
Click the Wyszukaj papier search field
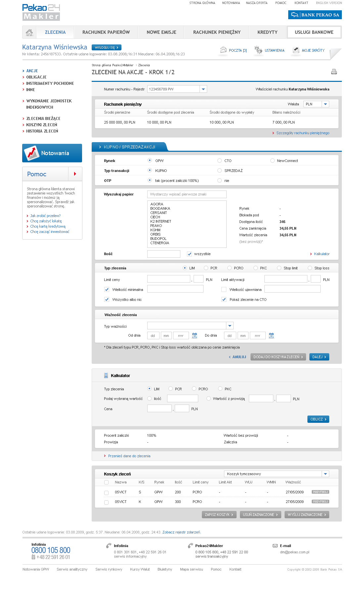point(187,194)
